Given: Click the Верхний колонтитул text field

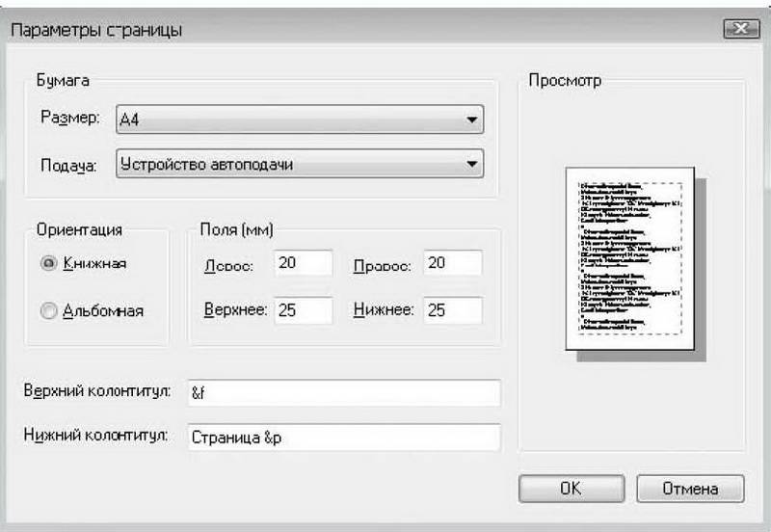Looking at the screenshot, I should 344,393.
